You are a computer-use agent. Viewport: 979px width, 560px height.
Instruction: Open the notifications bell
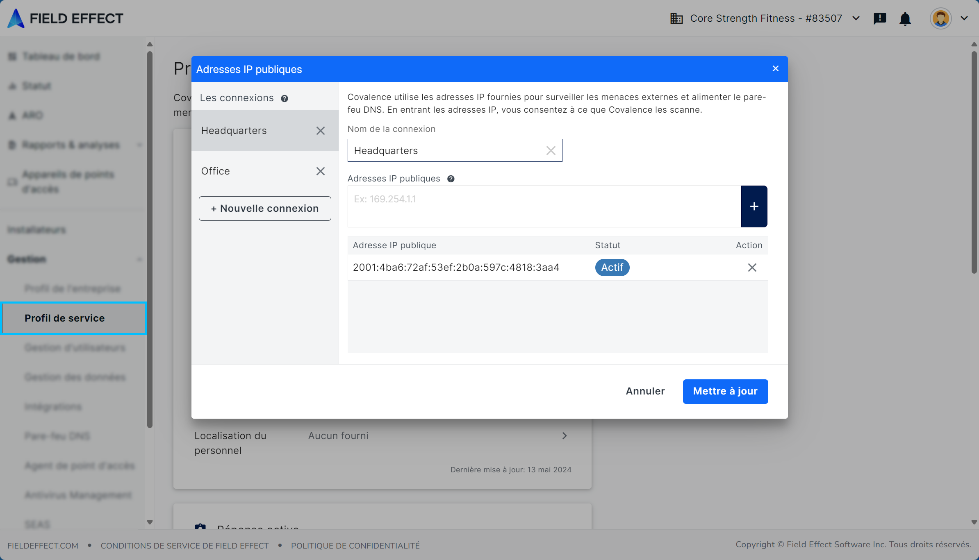point(905,19)
